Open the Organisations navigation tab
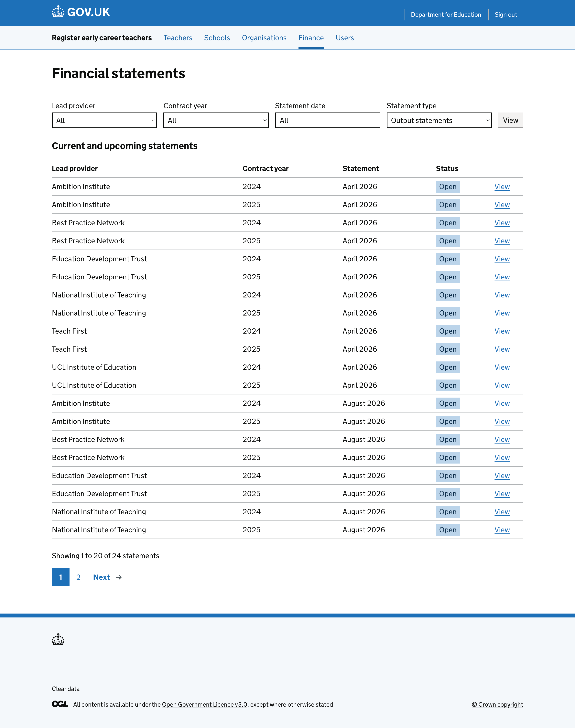This screenshot has height=728, width=575. [264, 38]
